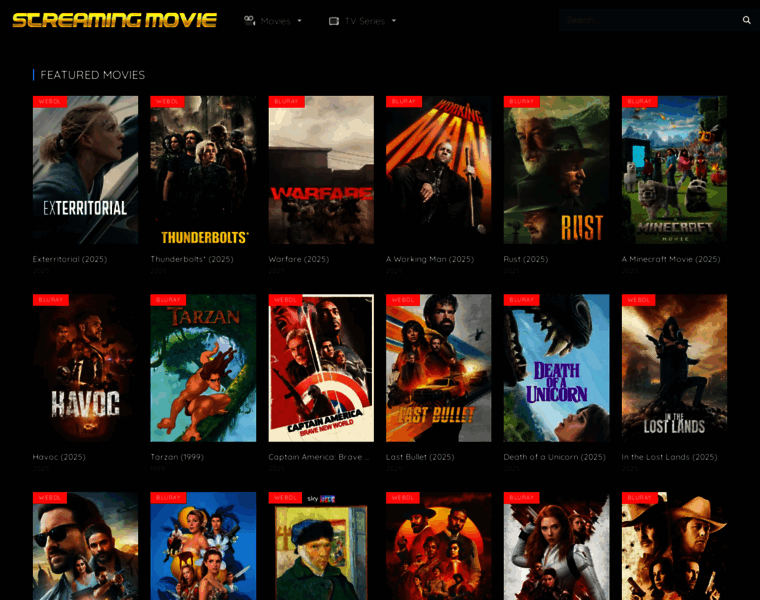Click the WEBDL badge on Exterritorial
This screenshot has width=760, height=600.
pos(50,101)
